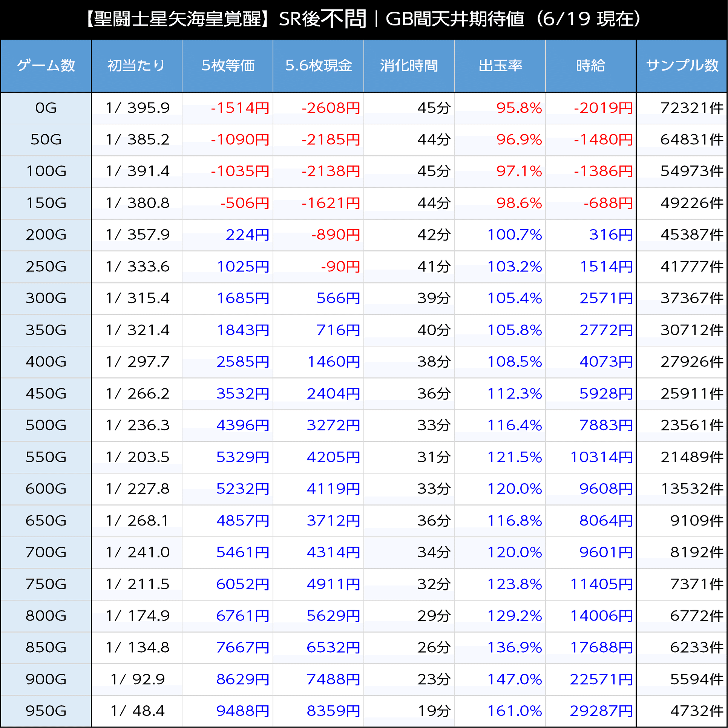Screen dimensions: 728x728
Task: Click the 29287円 hourly wage cell
Action: [601, 711]
